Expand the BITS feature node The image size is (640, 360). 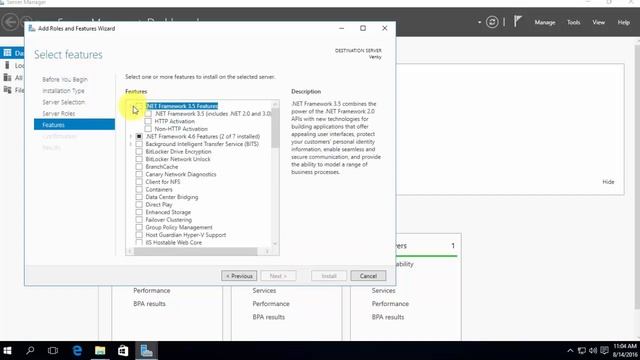pos(131,144)
